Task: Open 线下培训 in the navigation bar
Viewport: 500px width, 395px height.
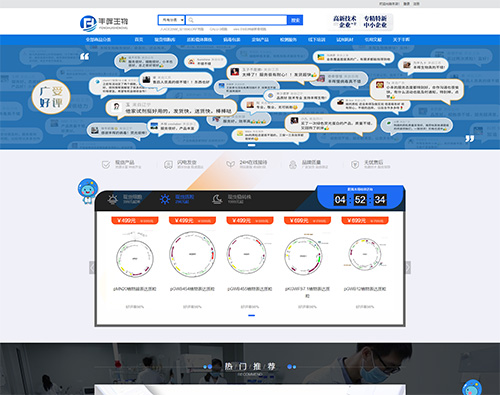Action: pyautogui.click(x=316, y=40)
